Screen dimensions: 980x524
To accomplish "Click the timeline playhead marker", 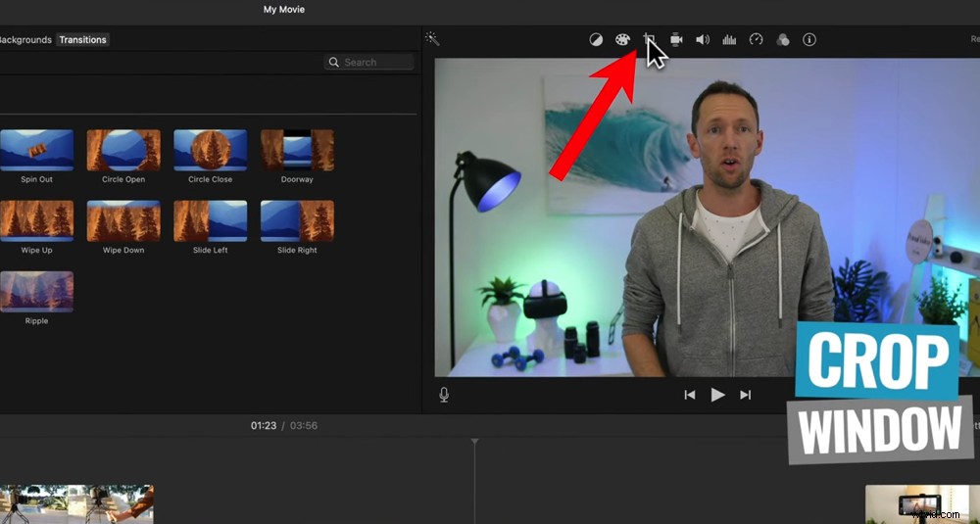I will (x=475, y=442).
